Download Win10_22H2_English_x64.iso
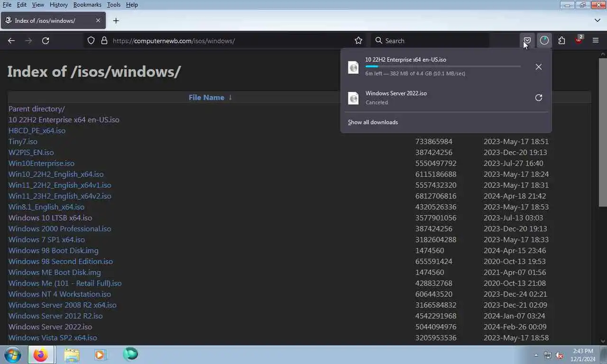This screenshot has width=607, height=364. coord(56,174)
